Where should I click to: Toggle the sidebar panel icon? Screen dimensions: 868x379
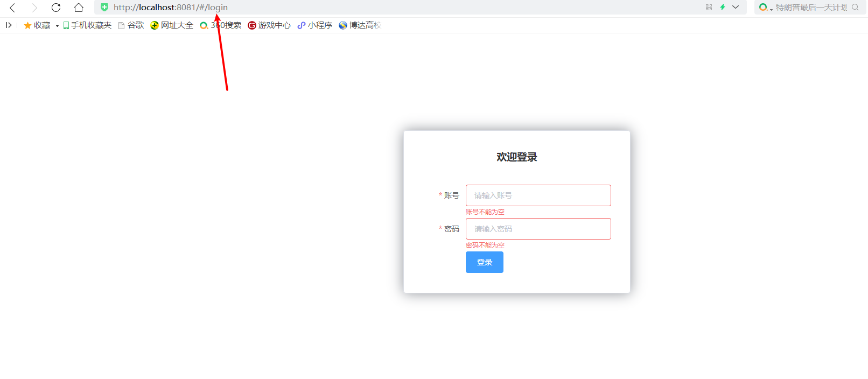pyautogui.click(x=9, y=25)
